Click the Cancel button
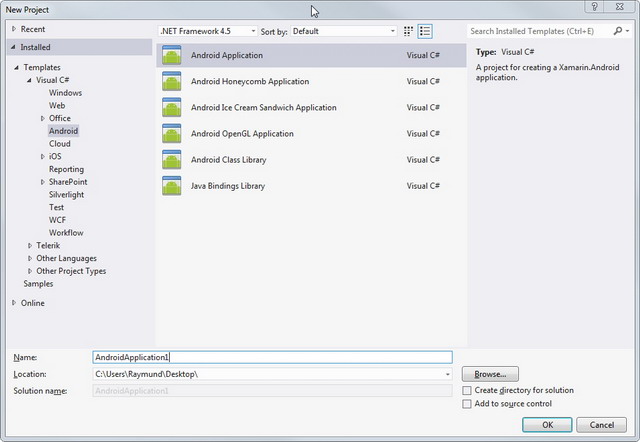The height and width of the screenshot is (442, 640). coord(602,425)
